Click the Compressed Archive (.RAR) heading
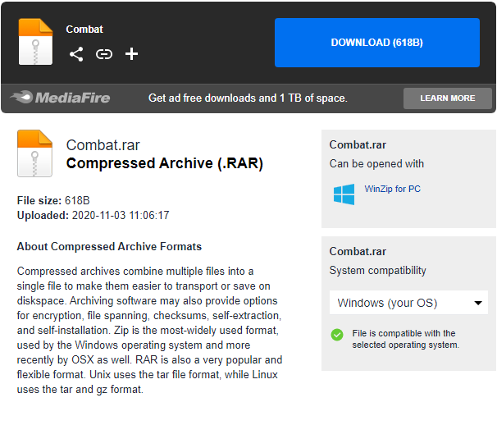The height and width of the screenshot is (448, 497). point(164,163)
